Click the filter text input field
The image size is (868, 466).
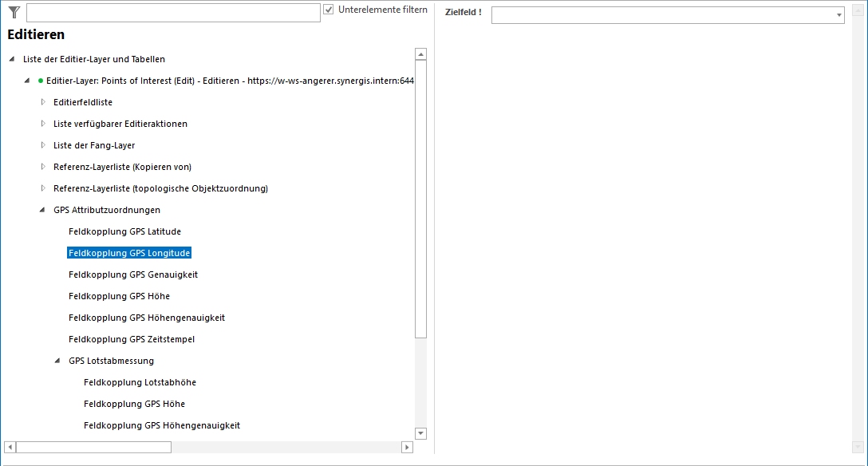[x=173, y=13]
